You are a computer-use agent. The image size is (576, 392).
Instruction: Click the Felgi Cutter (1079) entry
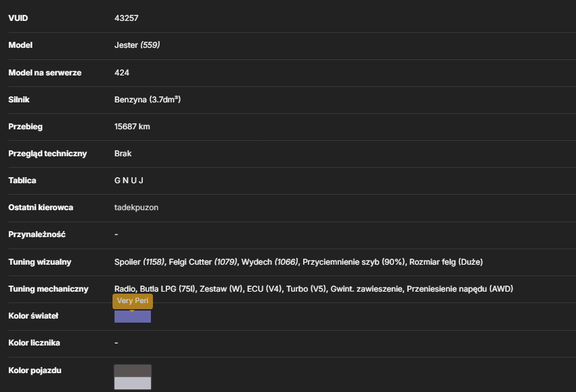(x=203, y=262)
